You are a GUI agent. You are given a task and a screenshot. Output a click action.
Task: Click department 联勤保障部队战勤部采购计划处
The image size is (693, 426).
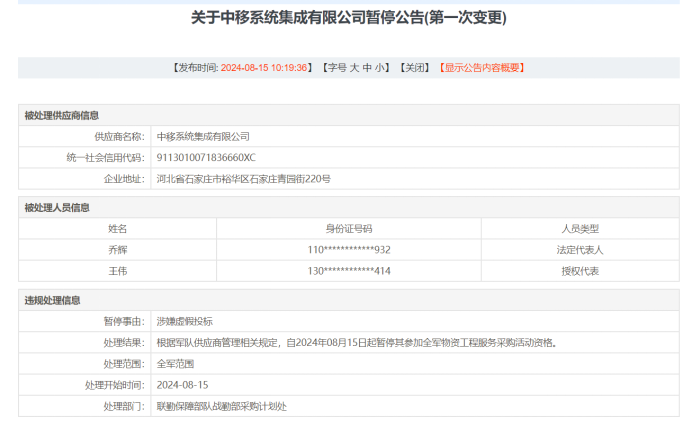[x=221, y=406]
